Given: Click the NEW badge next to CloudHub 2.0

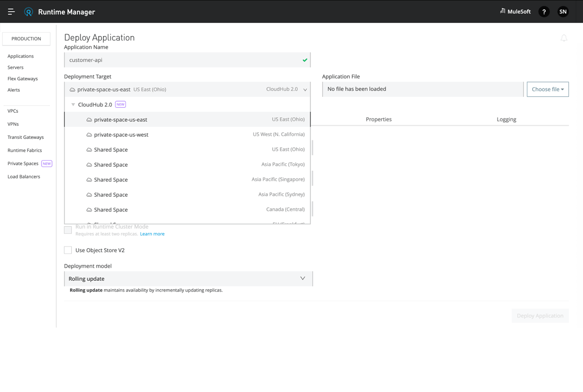Looking at the screenshot, I should [x=120, y=104].
